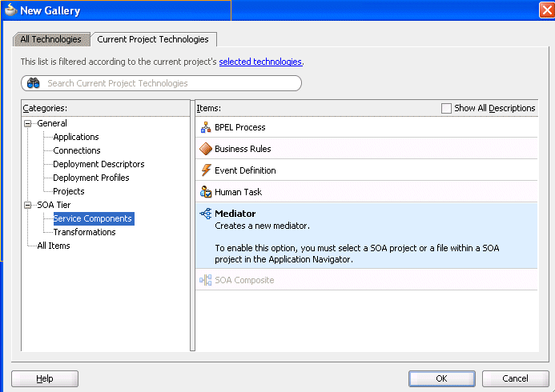The height and width of the screenshot is (392, 555).
Task: Select Transformations in the Categories tree
Action: 84,232
